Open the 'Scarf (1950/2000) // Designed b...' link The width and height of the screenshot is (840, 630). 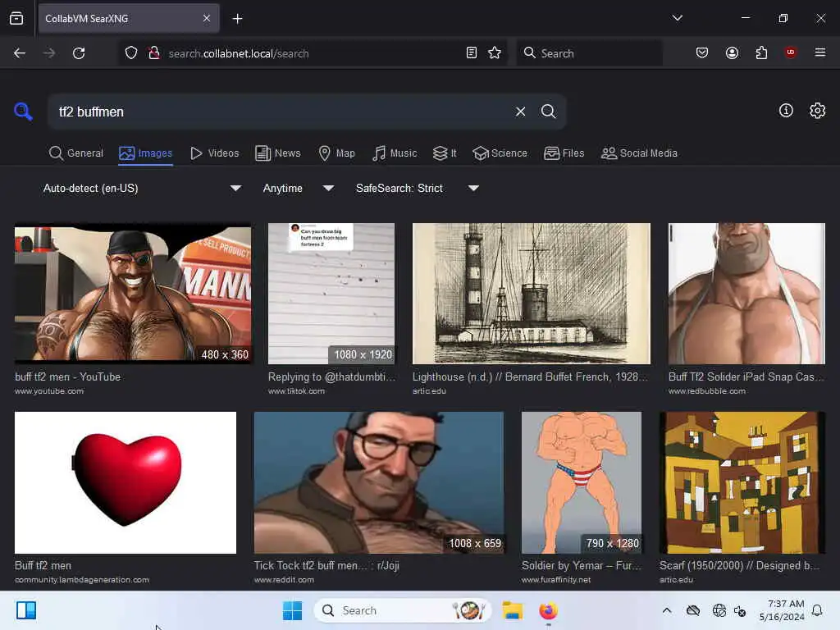739,565
